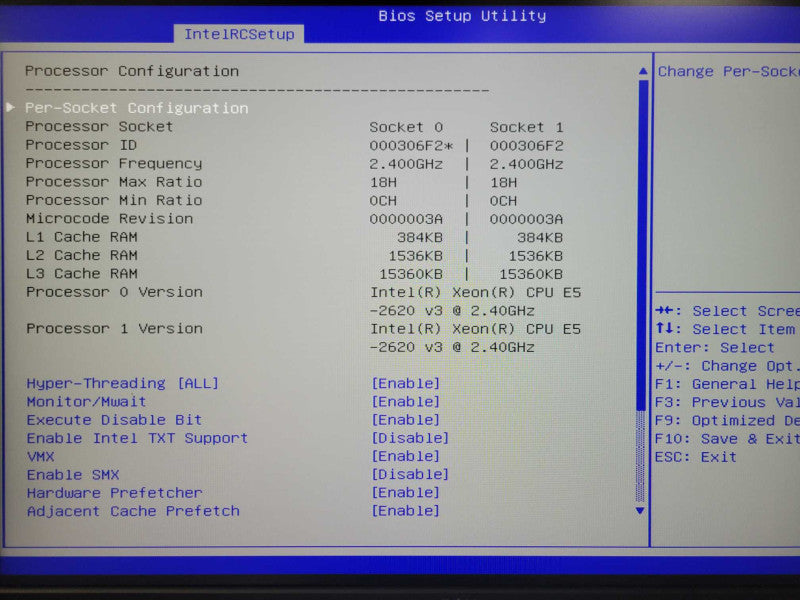Select Enable SMX setting label
Screen dimensions: 800x600
73,475
